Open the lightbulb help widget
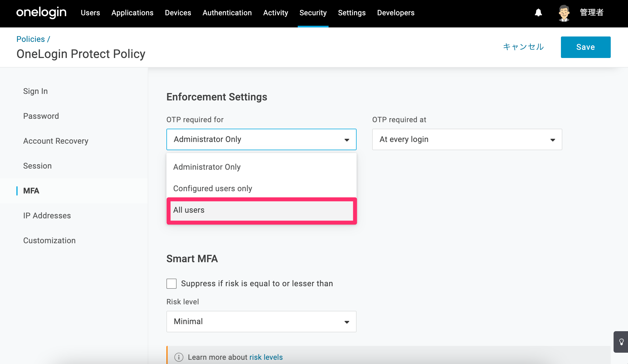Screen dimensions: 628x364 (621, 342)
